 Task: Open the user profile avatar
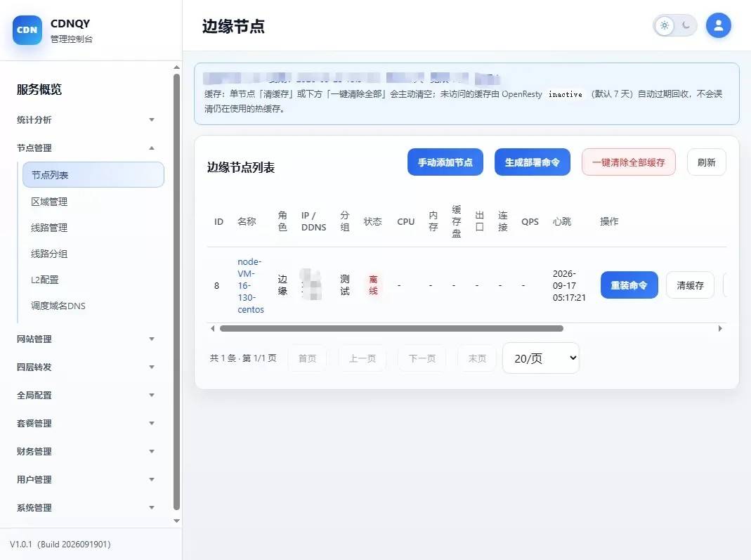click(x=718, y=25)
